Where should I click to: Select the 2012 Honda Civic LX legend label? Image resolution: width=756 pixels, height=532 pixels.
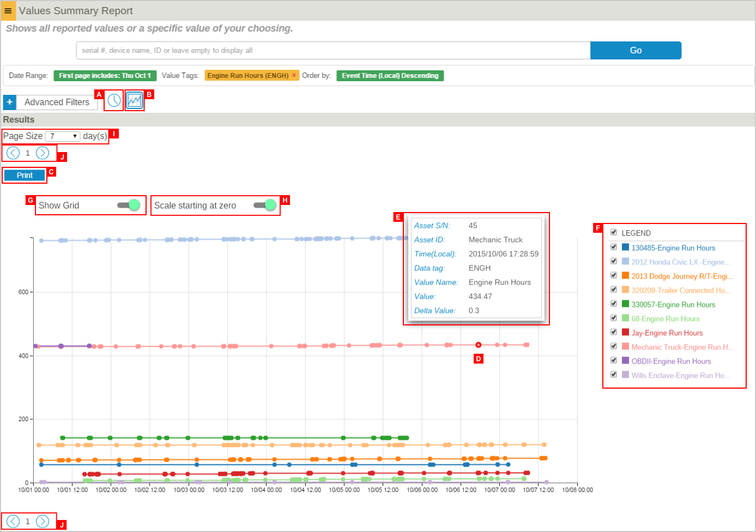coord(681,262)
